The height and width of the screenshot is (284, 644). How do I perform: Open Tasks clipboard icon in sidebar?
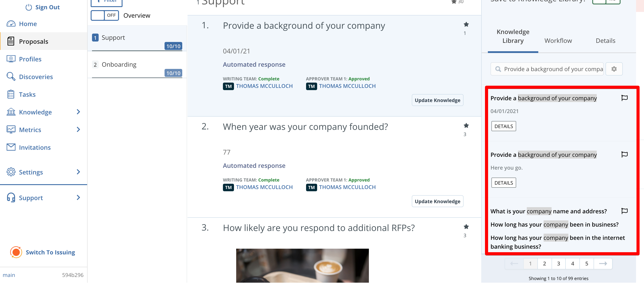[x=11, y=94]
